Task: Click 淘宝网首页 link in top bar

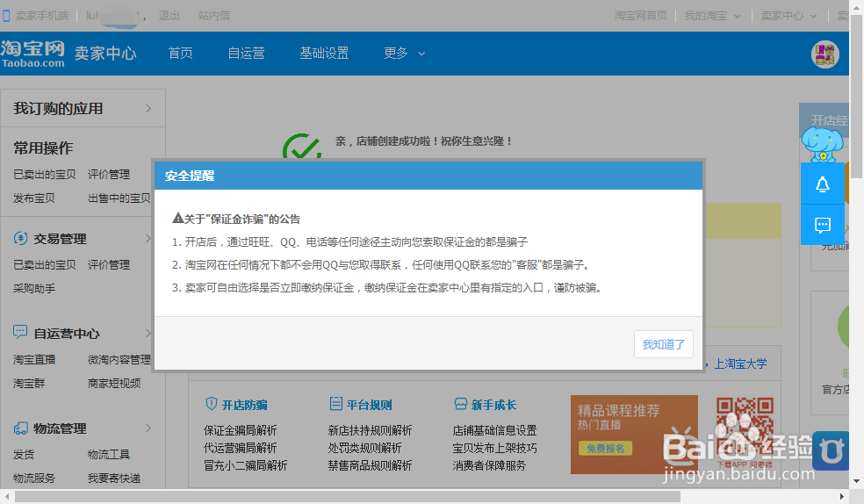Action: (640, 16)
